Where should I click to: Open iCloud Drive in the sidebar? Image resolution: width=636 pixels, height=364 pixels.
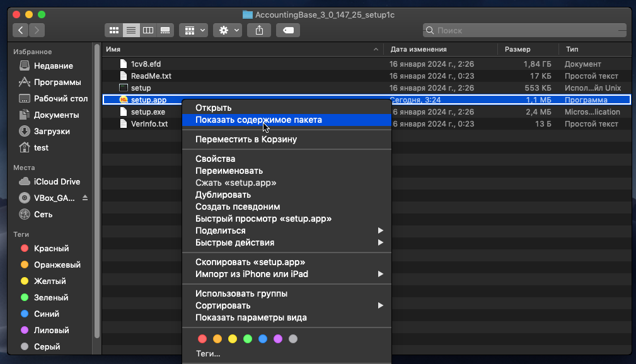(x=50, y=181)
